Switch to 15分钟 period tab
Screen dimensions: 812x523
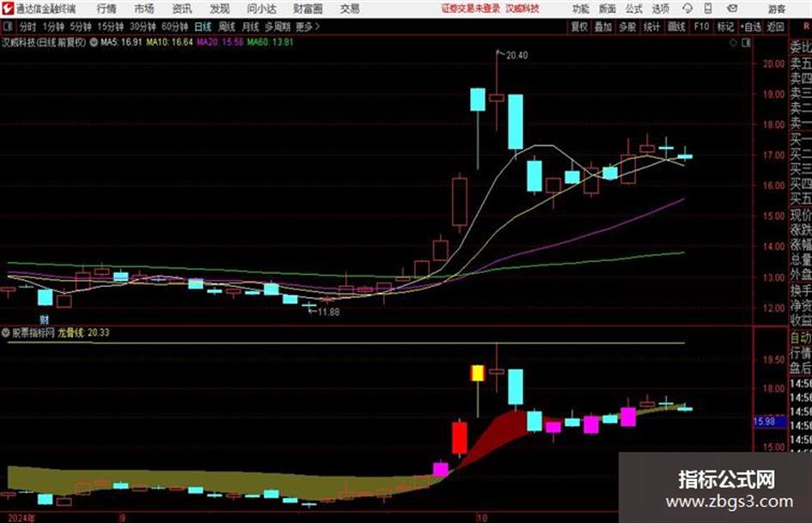110,27
